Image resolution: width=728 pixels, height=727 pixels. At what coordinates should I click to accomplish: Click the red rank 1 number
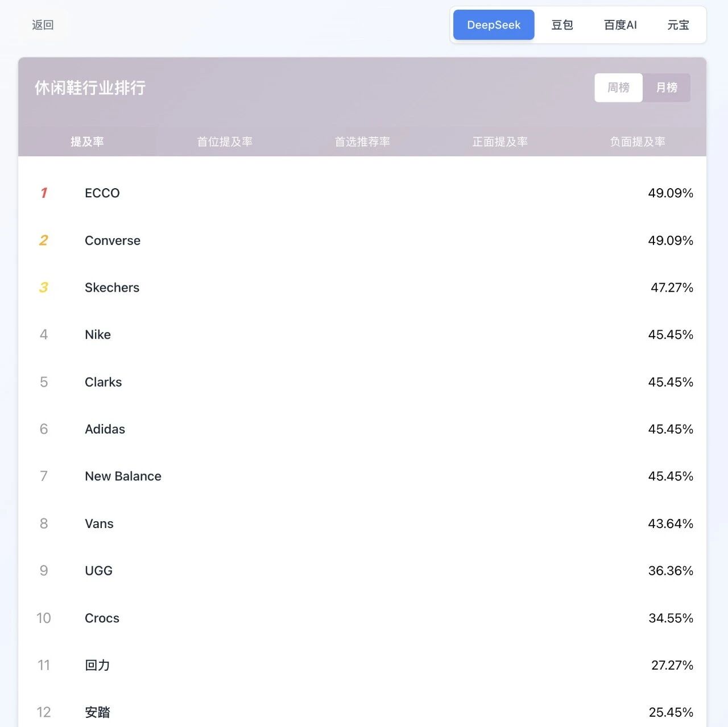tap(44, 193)
